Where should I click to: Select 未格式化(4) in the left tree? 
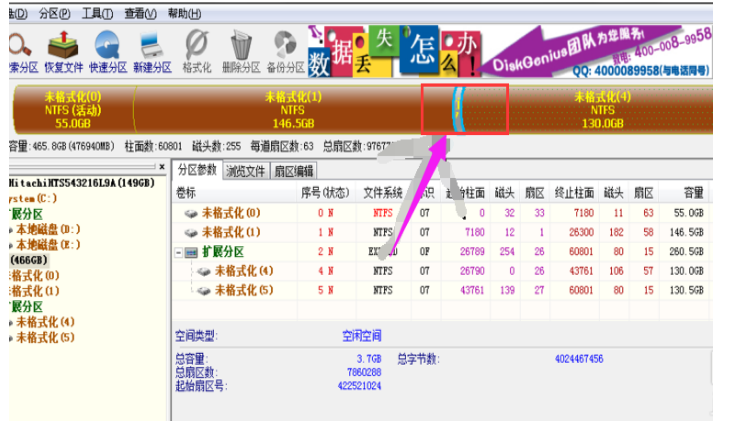click(x=45, y=322)
